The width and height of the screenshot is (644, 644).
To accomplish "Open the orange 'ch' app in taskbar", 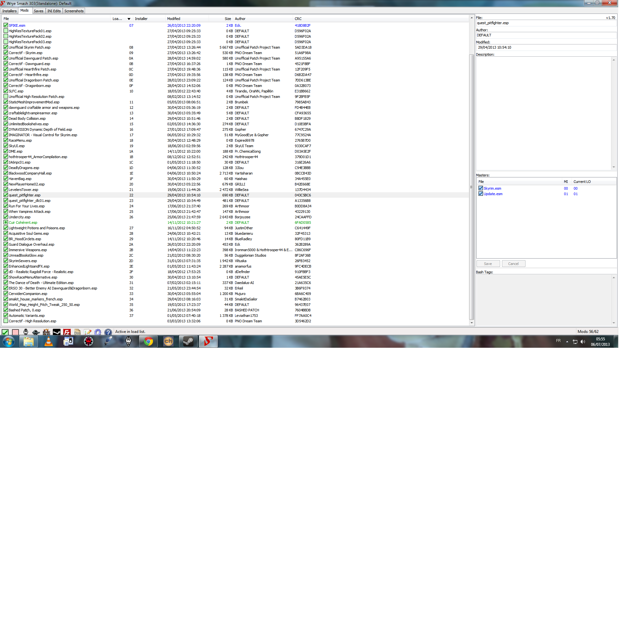I will 168,341.
